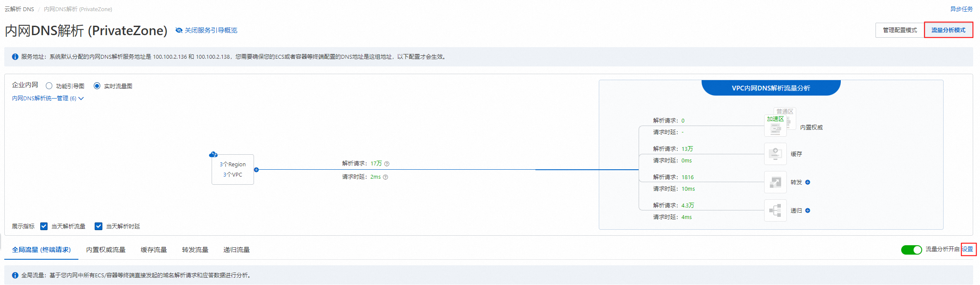Viewport: 980px width, 285px height.
Task: Go to 云解析 DNS in the breadcrumb
Action: [19, 9]
